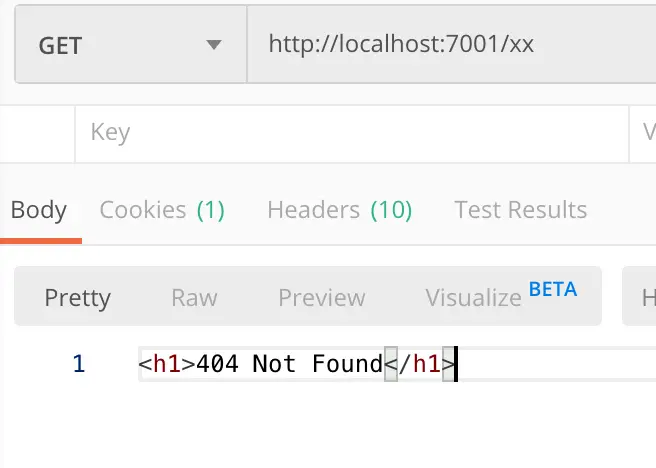
Task: Place the cursor on the closing /h1 tag
Action: pyautogui.click(x=420, y=364)
